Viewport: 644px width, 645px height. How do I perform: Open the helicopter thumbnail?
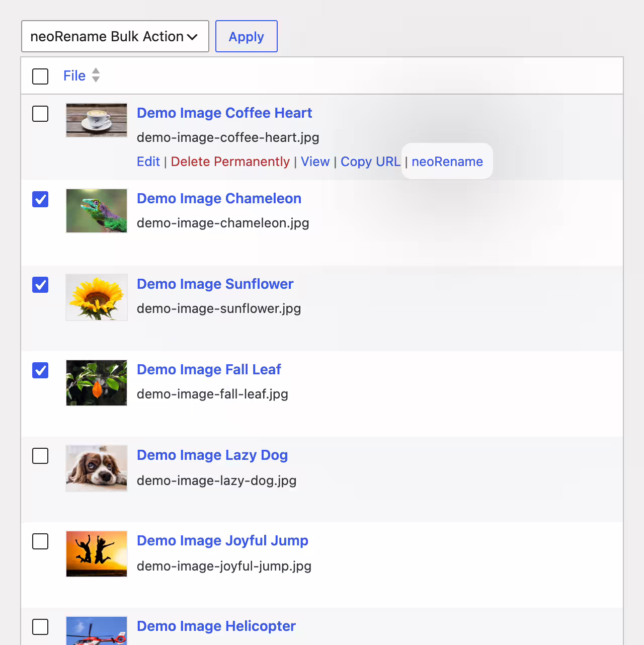97,631
